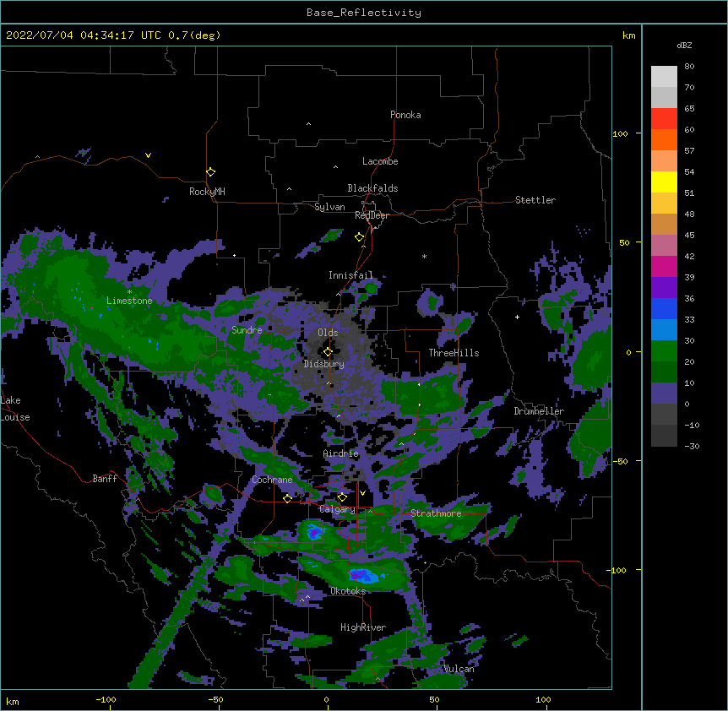Screen dimensions: 728x711
Task: Click the Airdrie city label
Action: (341, 453)
